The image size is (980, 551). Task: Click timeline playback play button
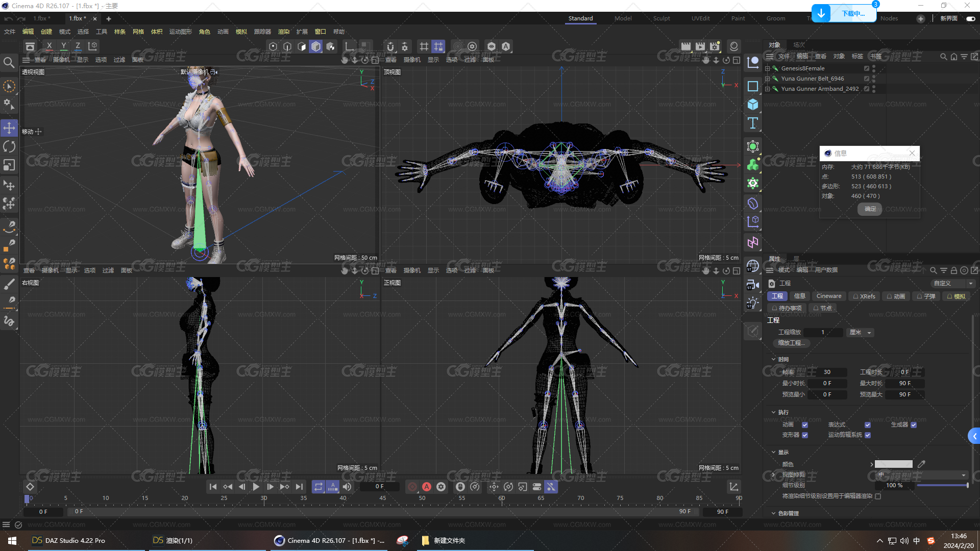tap(256, 486)
